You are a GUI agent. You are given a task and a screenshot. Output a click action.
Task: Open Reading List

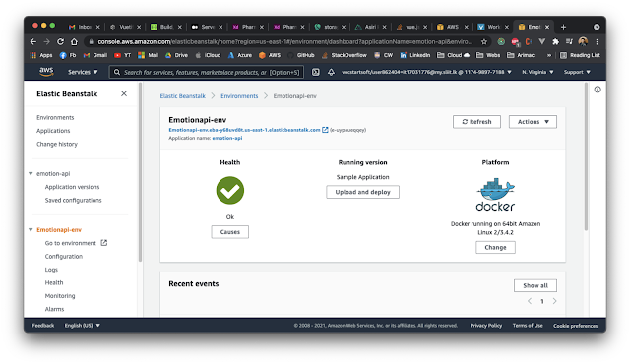[580, 55]
